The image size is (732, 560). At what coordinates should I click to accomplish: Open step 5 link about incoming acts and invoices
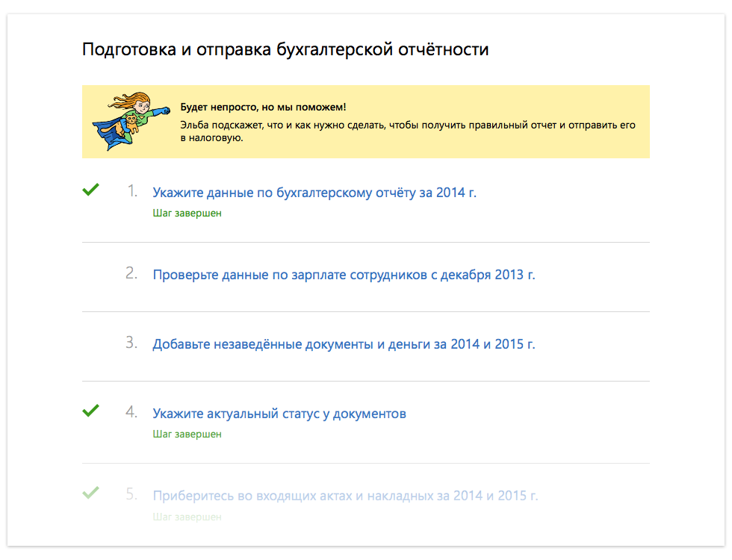click(345, 496)
